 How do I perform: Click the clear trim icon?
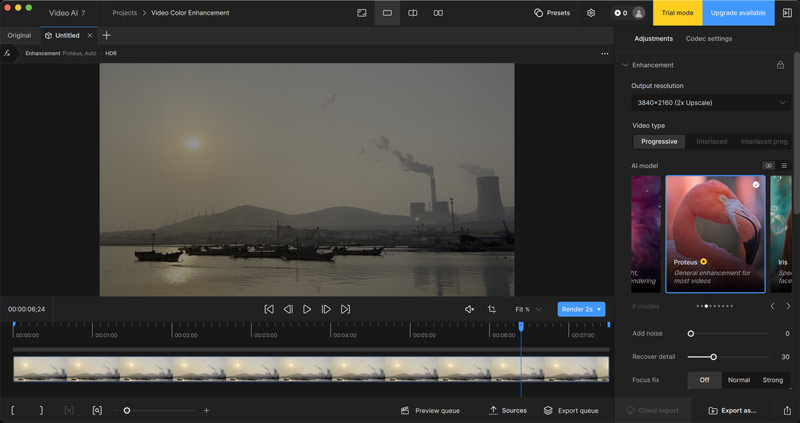coord(69,410)
